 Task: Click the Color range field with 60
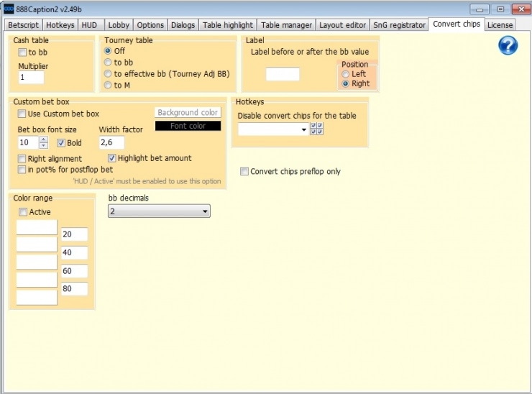tap(74, 271)
